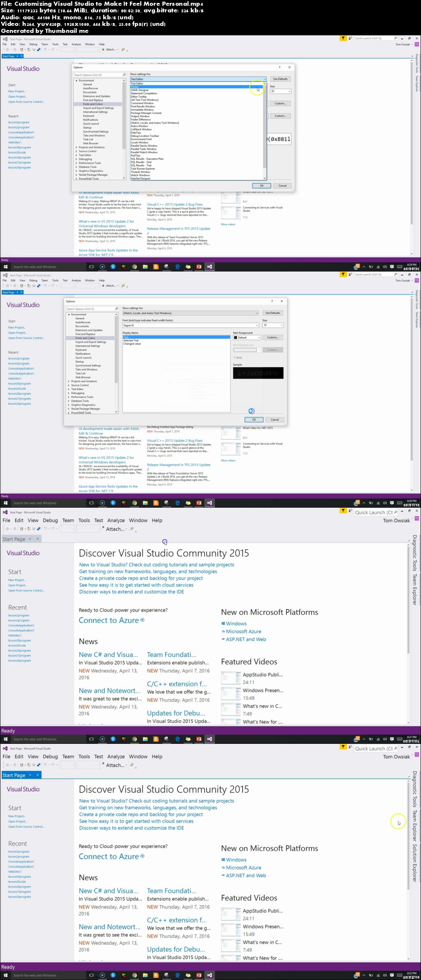Click the Edge taskbar icon in the bottom frame
This screenshot has height=980, width=421.
[178, 975]
